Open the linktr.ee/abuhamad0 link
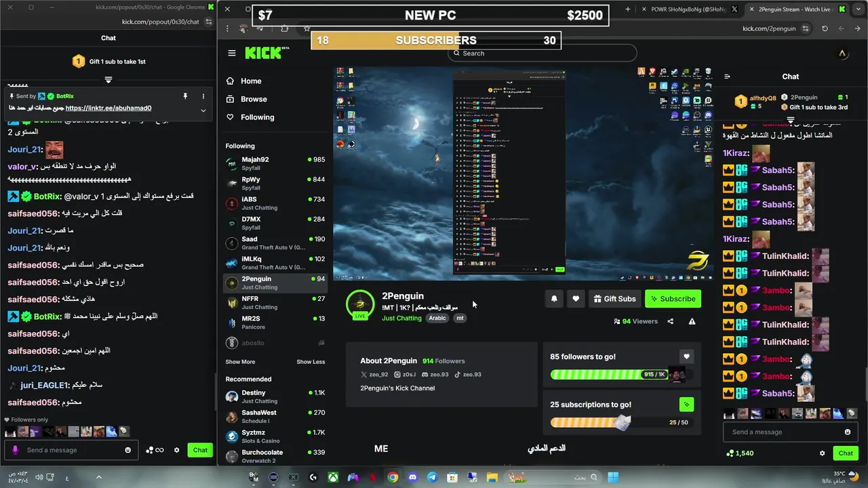The width and height of the screenshot is (868, 488). [108, 108]
